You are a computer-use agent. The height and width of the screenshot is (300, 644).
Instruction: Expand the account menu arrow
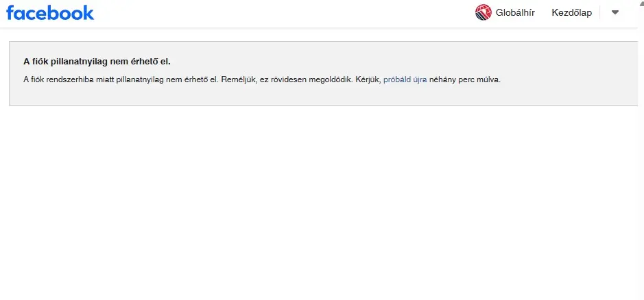615,12
